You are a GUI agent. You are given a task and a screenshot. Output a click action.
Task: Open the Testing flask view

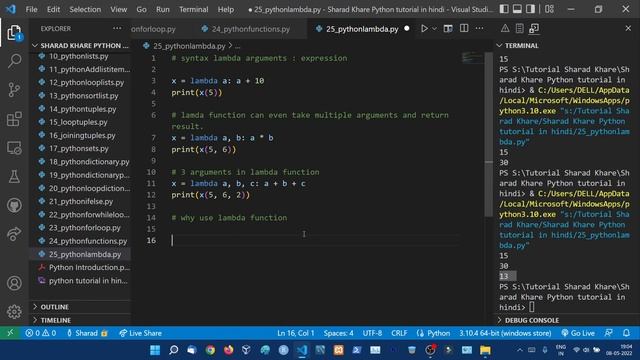pyautogui.click(x=14, y=177)
